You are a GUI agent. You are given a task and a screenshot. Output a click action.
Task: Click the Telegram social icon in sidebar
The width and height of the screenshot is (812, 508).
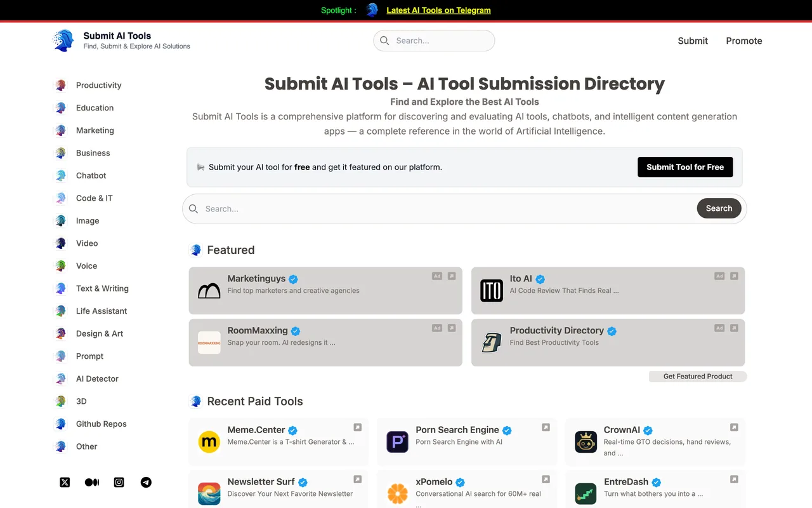(x=147, y=483)
